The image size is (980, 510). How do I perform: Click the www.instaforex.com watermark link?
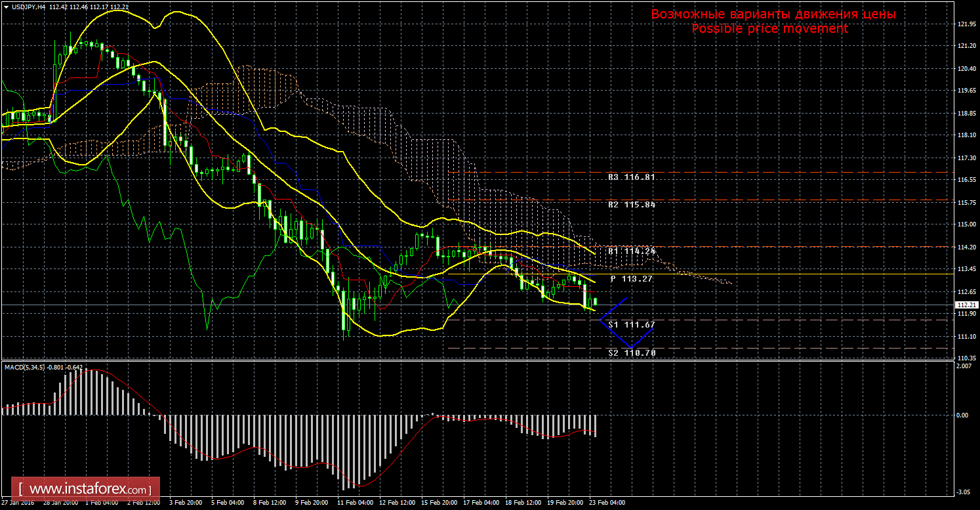tap(89, 490)
